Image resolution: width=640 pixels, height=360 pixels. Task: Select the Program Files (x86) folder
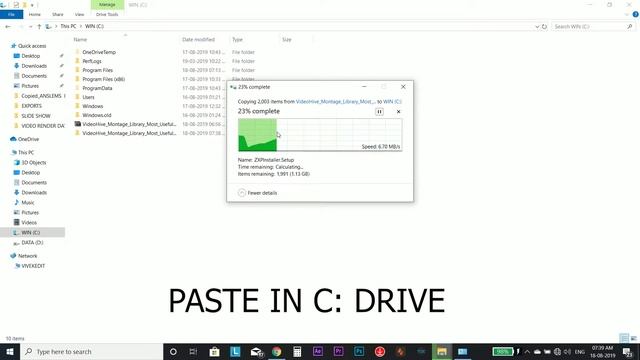coord(103,79)
